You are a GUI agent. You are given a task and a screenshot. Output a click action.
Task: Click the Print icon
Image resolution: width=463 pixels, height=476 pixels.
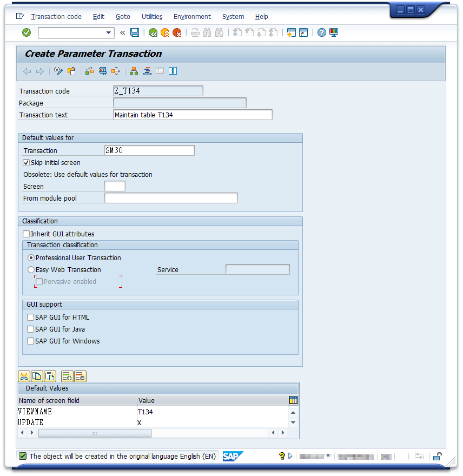click(x=194, y=32)
